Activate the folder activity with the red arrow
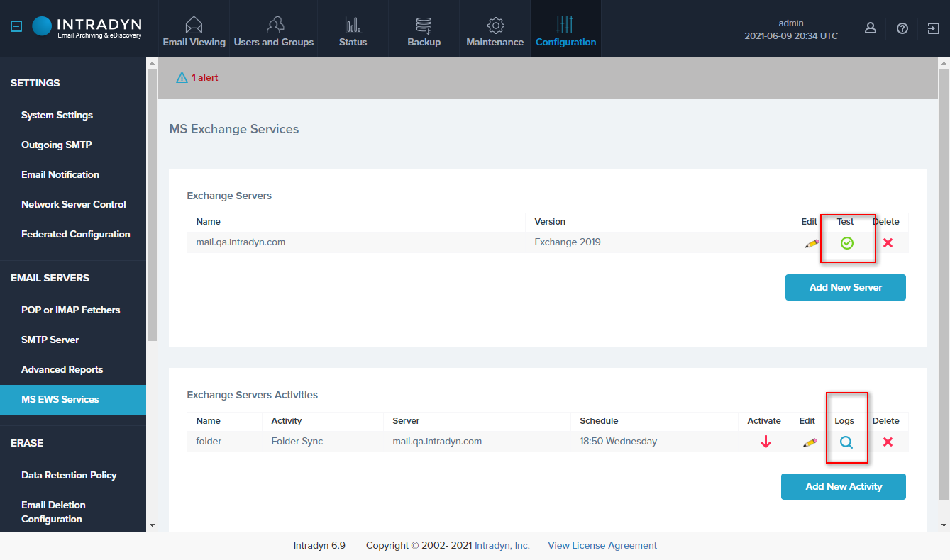Screen dimensions: 950x560 (766, 442)
